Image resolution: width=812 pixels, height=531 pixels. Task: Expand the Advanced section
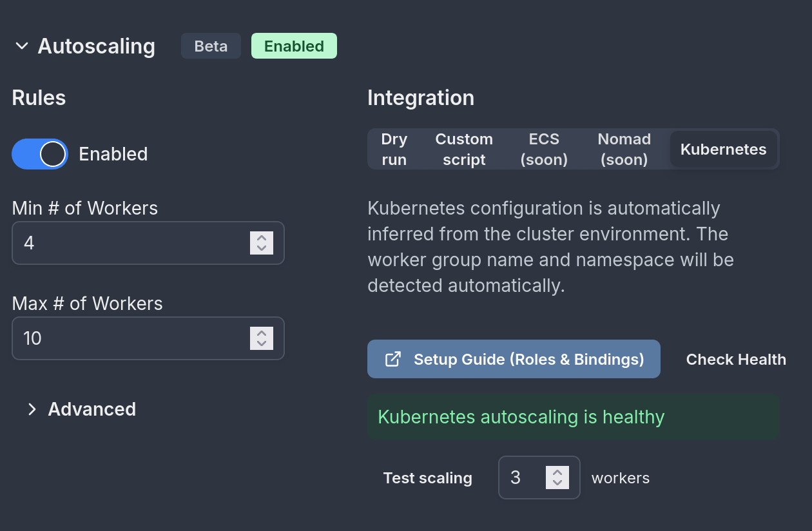click(81, 409)
